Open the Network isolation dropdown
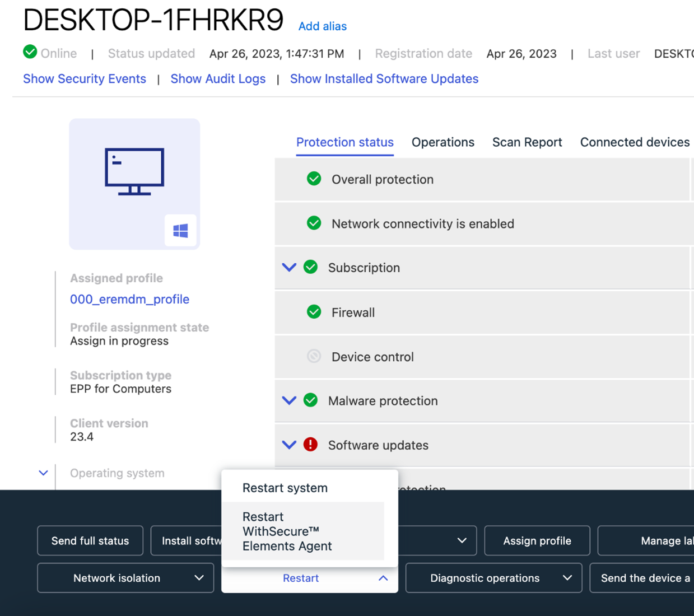694x616 pixels. 125,578
